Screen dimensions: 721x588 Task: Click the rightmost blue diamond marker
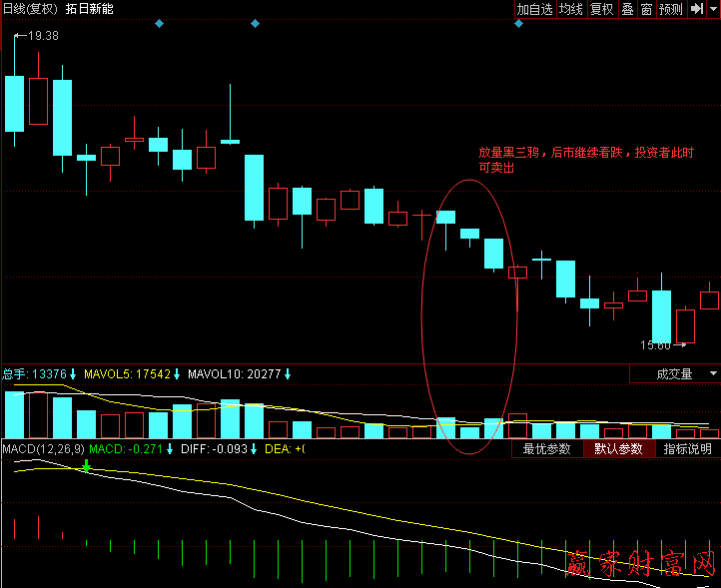coord(518,23)
